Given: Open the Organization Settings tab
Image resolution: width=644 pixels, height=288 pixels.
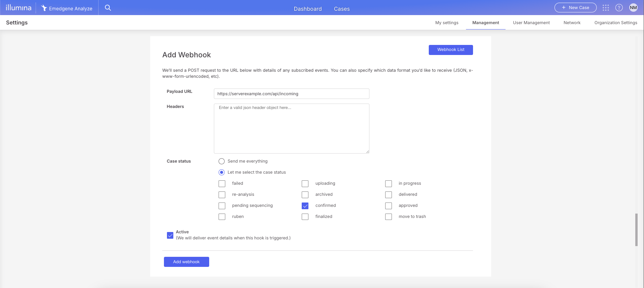Looking at the screenshot, I should tap(616, 23).
